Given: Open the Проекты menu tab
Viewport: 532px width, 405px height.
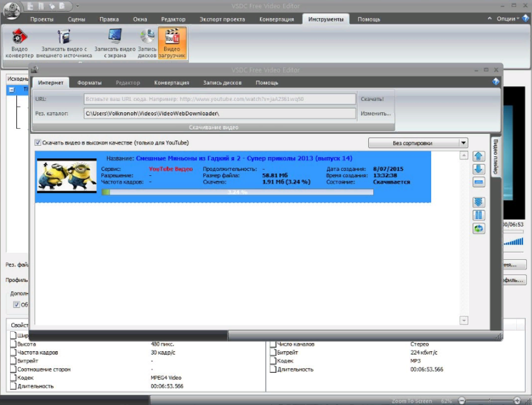Looking at the screenshot, I should point(42,19).
